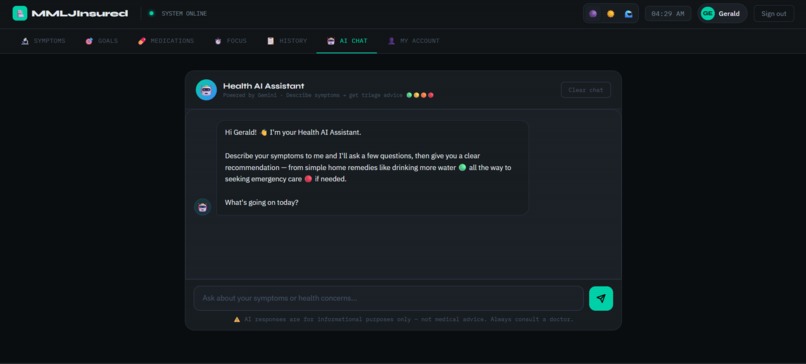The image size is (806, 364).
Task: Select the blue theme button
Action: click(x=628, y=14)
